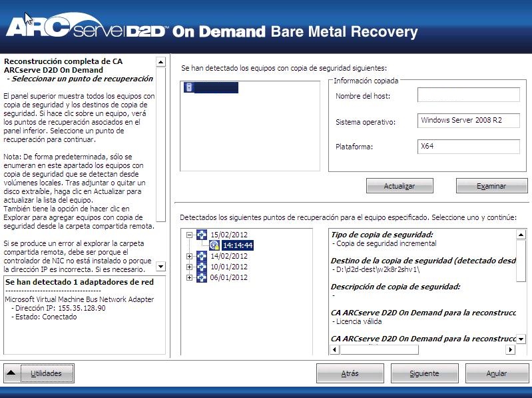This screenshot has width=532, height=398.
Task: Go back with the Atrás button
Action: pyautogui.click(x=350, y=374)
